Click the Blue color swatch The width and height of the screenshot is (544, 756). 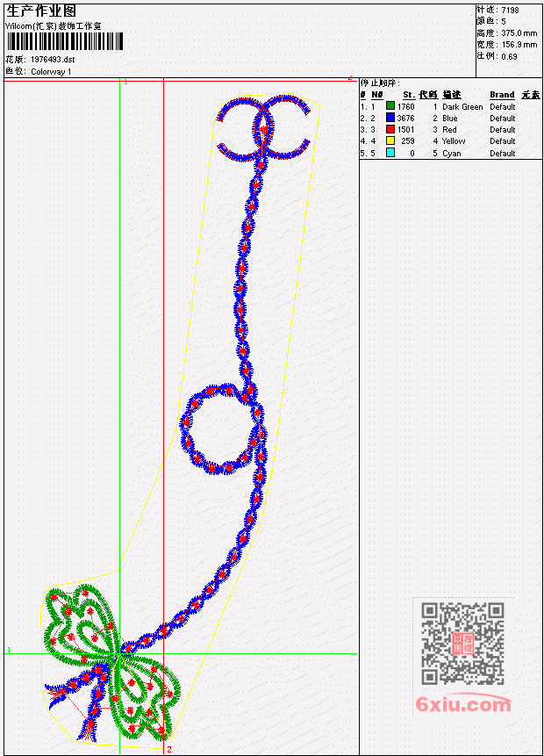(x=390, y=118)
